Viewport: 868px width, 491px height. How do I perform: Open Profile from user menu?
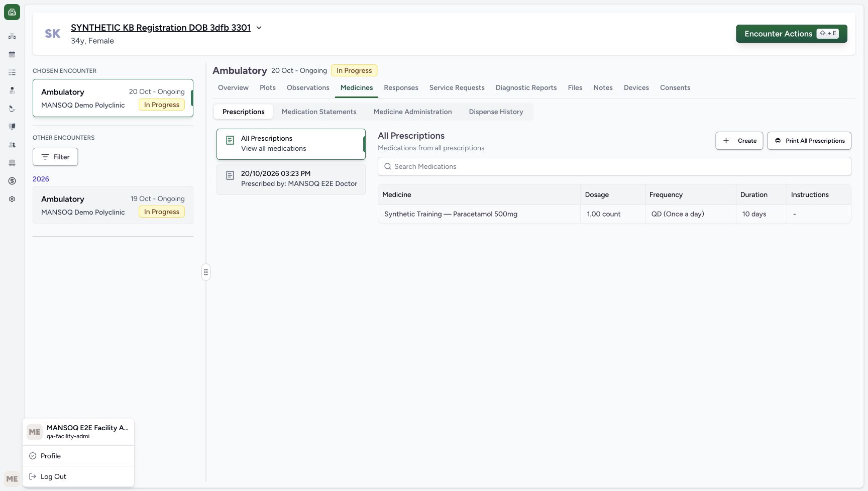pyautogui.click(x=78, y=456)
